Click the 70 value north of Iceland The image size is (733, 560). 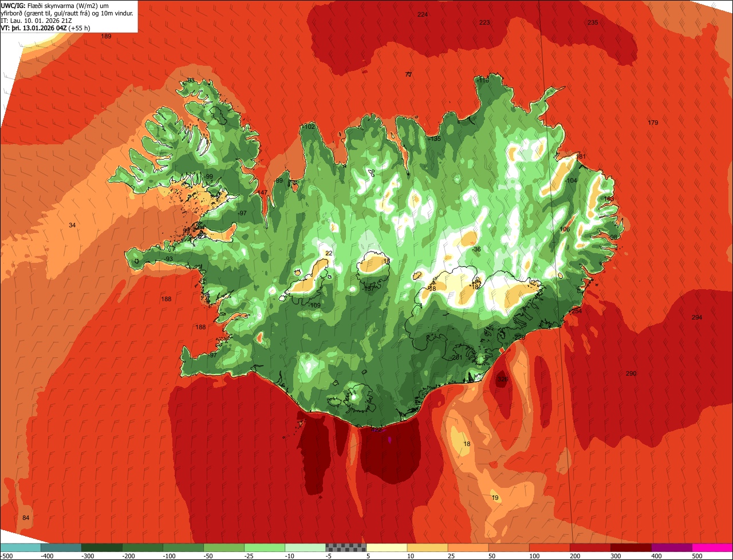[x=408, y=74]
